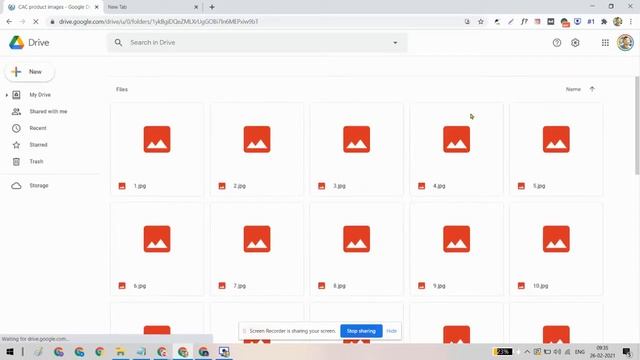Click the address bar URL
Screen dimensions: 640x360
pos(158,22)
